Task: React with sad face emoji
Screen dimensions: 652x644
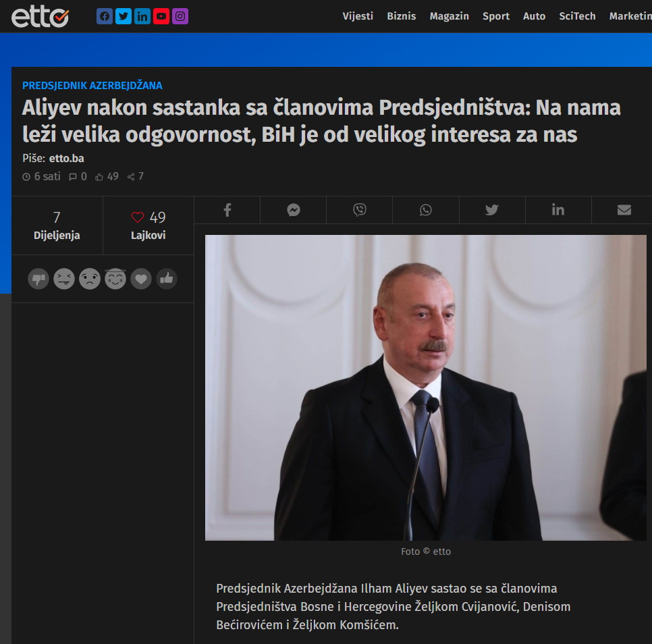Action: [x=90, y=279]
